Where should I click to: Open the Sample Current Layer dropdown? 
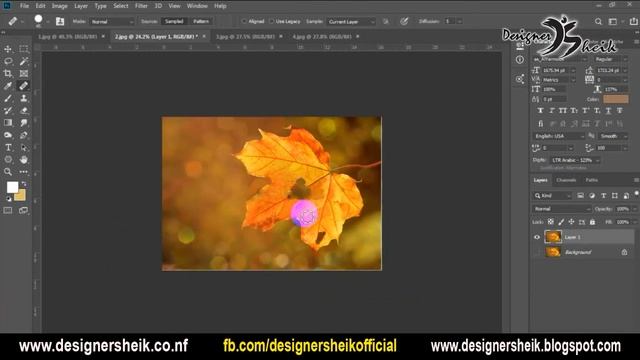(351, 21)
